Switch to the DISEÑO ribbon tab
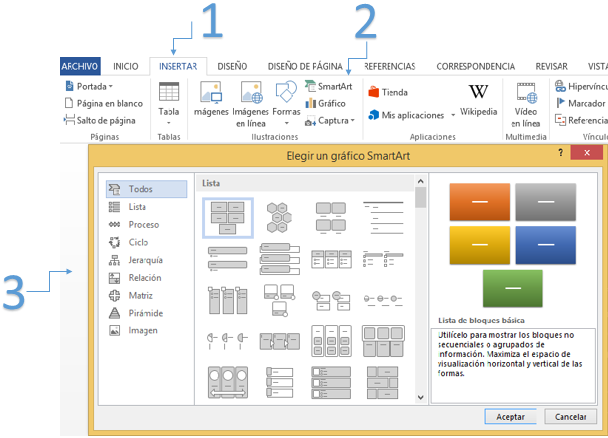608x438 pixels. click(232, 66)
